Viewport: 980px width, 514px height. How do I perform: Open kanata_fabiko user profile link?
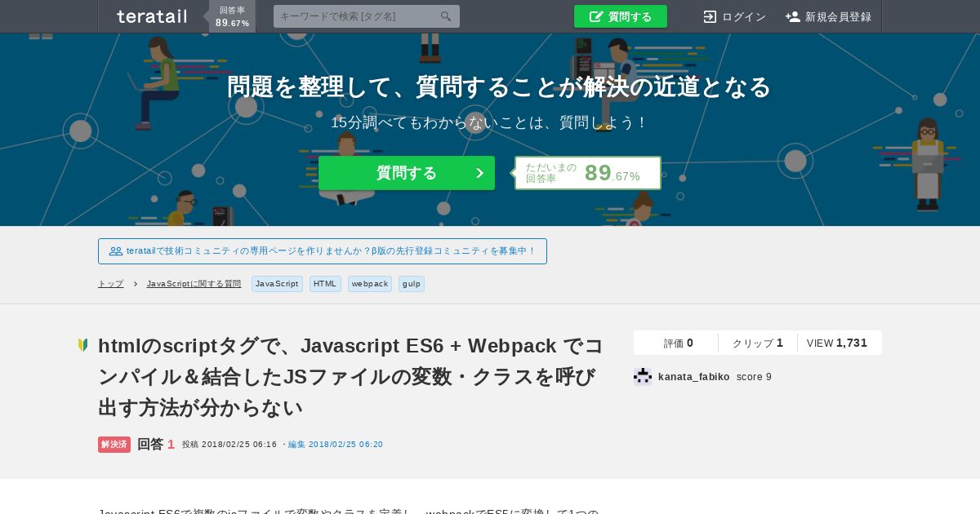[694, 377]
